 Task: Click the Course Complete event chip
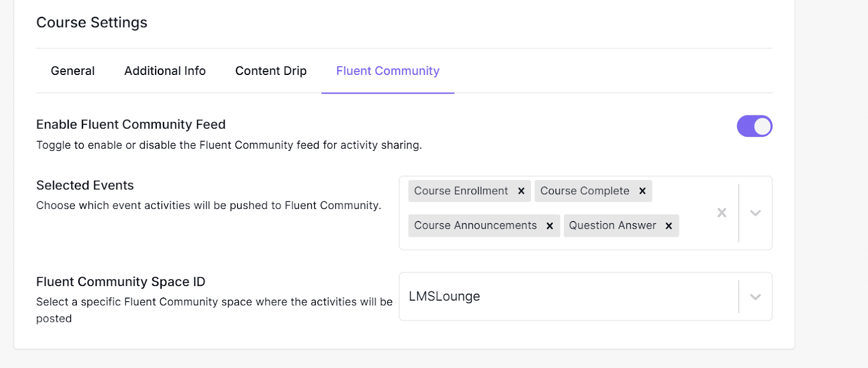coord(585,191)
